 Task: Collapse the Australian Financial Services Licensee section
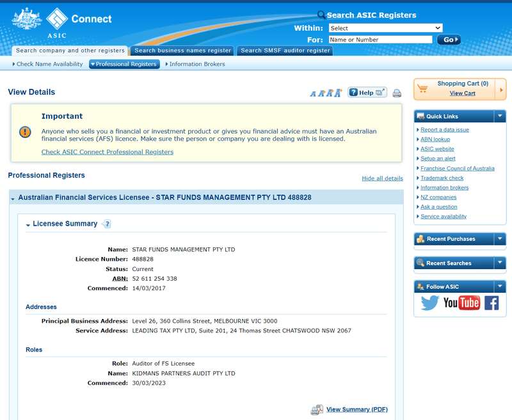[13, 198]
